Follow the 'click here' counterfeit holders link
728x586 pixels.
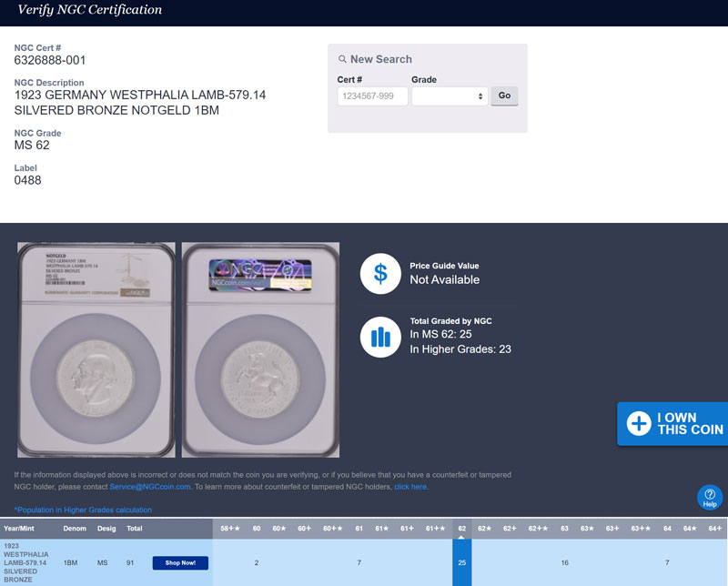click(x=409, y=487)
